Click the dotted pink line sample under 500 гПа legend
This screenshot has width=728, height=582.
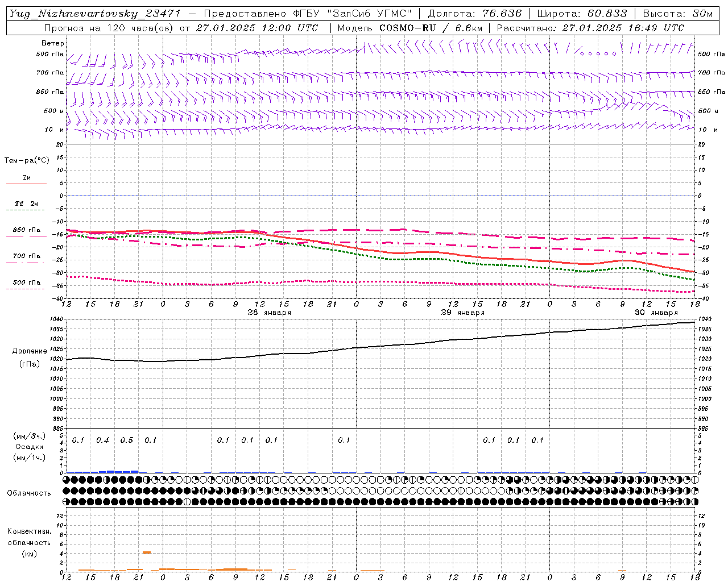click(x=26, y=289)
